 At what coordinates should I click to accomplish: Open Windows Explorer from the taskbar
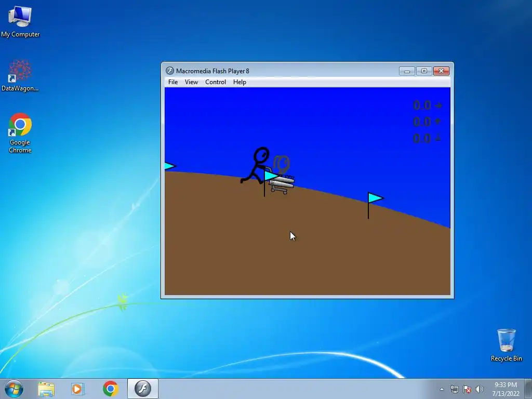point(46,389)
